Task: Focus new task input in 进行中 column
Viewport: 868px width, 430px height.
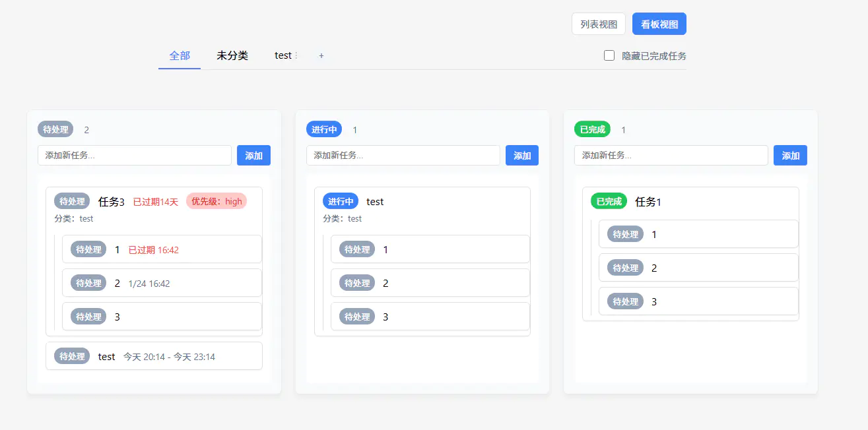Action: [403, 156]
